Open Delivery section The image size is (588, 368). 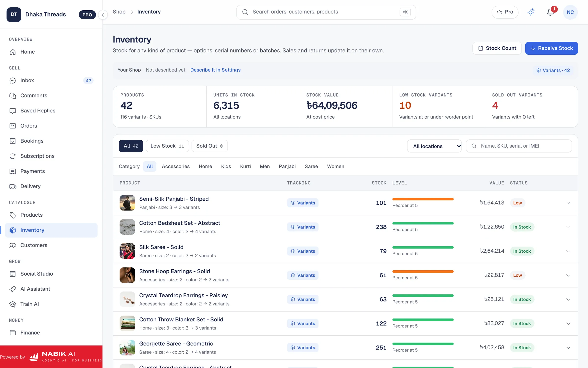pos(51,186)
